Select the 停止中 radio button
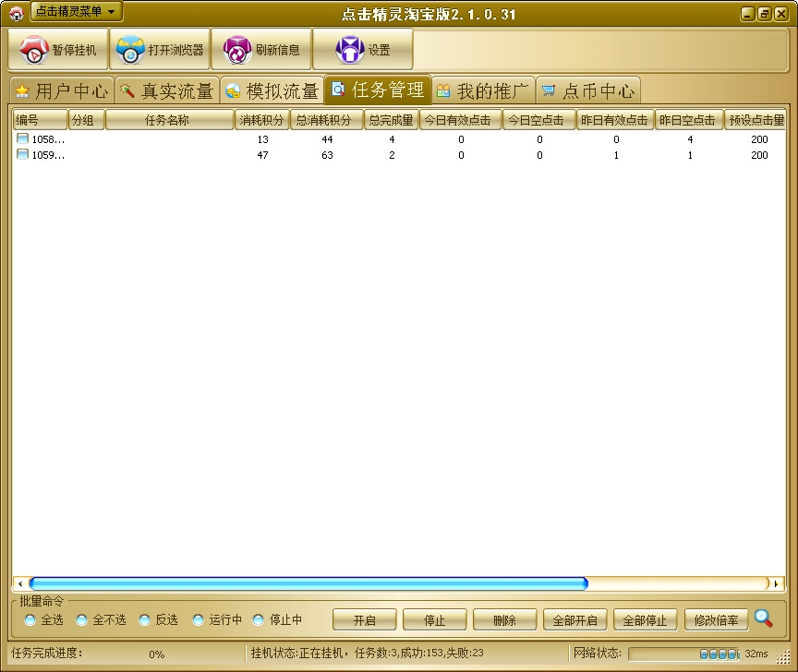798x672 pixels. pyautogui.click(x=258, y=619)
